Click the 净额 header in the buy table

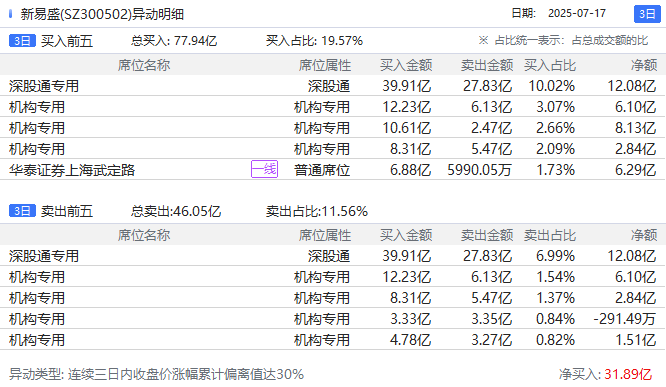[x=644, y=65]
